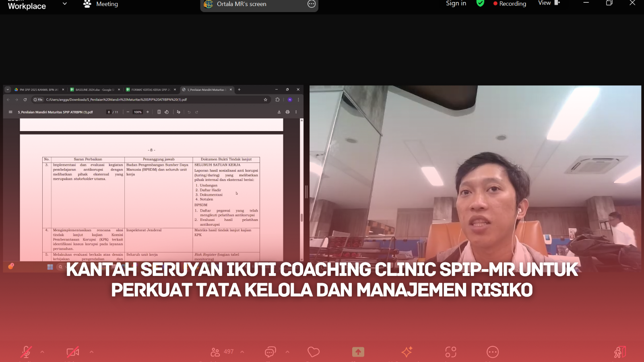The width and height of the screenshot is (644, 362).
Task: Open the More options ellipsis in toolbar
Action: pyautogui.click(x=492, y=352)
